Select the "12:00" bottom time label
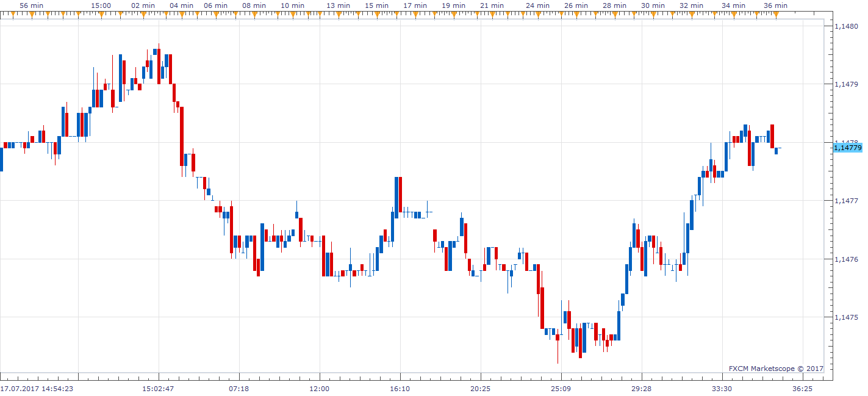Screen dimensions: 868x396 [x=319, y=389]
